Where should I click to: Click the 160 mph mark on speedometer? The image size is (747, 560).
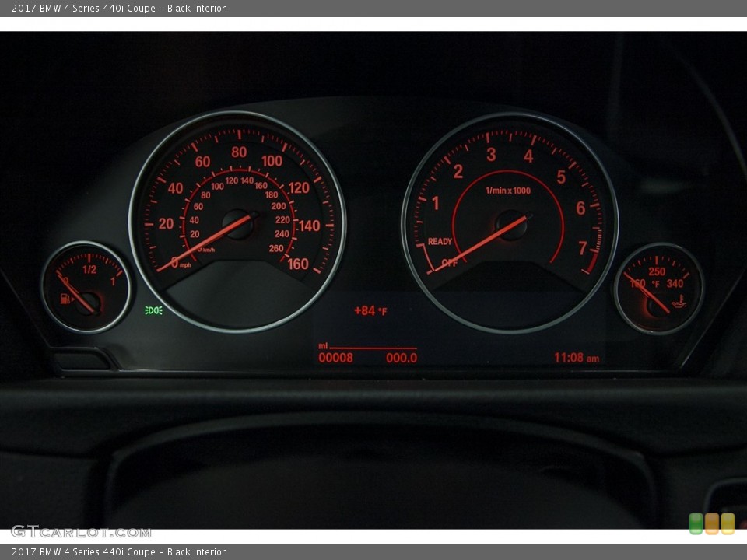point(298,264)
